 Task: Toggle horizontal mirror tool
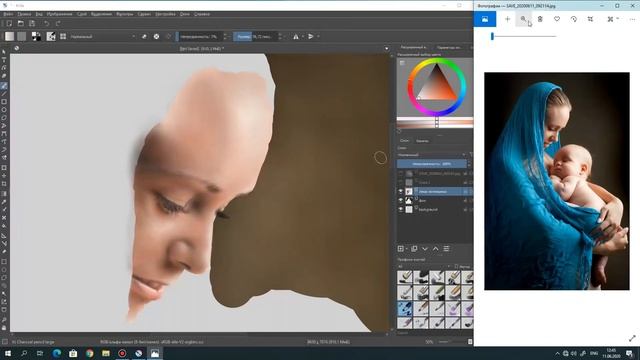coord(296,36)
